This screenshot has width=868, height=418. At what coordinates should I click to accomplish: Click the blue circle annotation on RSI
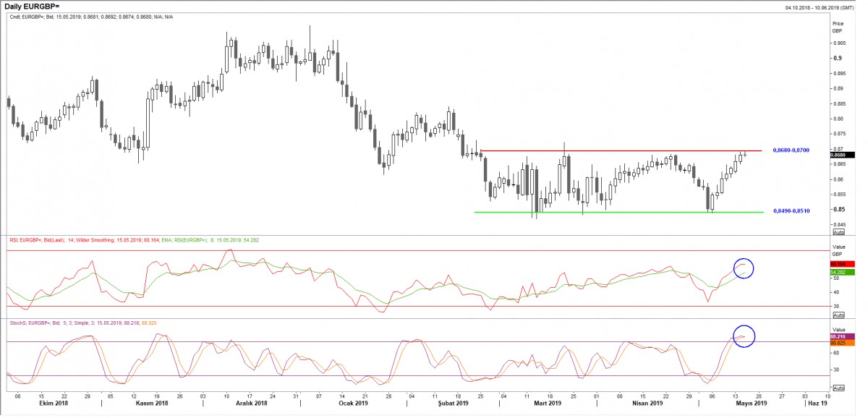click(x=744, y=268)
